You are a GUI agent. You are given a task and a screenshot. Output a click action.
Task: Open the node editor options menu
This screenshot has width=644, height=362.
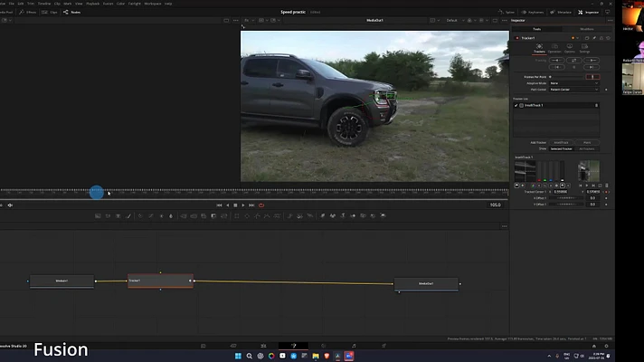pyautogui.click(x=505, y=226)
